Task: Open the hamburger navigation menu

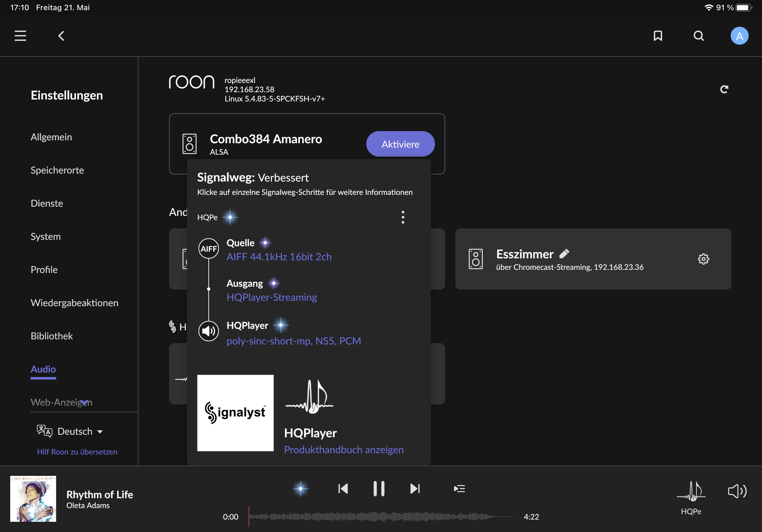Action: coord(20,36)
